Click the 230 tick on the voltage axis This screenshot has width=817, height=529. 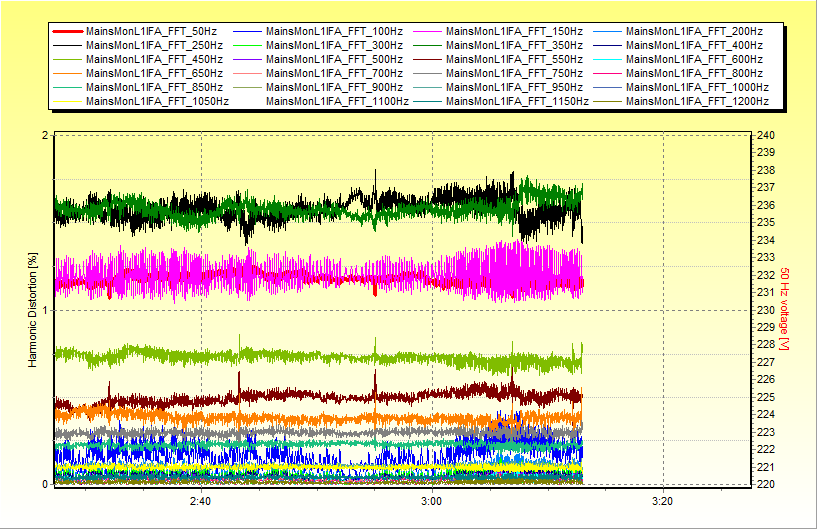point(765,310)
